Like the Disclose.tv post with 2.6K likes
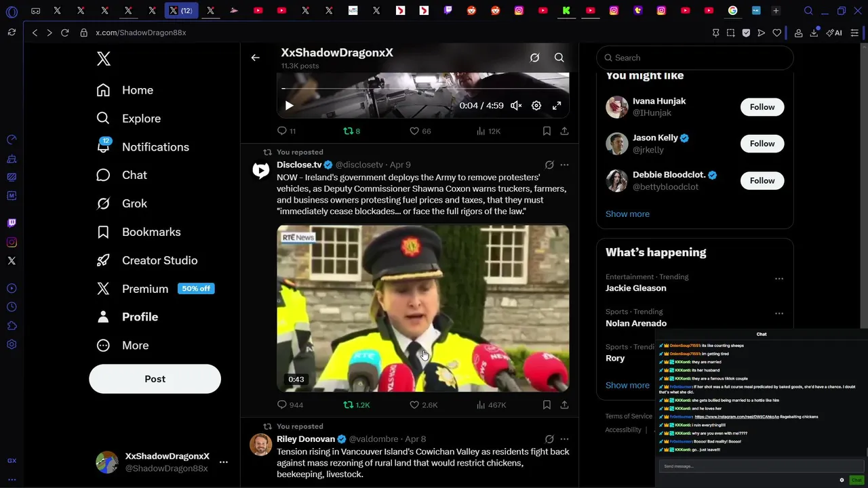Screen dimensions: 868x488 point(424,405)
